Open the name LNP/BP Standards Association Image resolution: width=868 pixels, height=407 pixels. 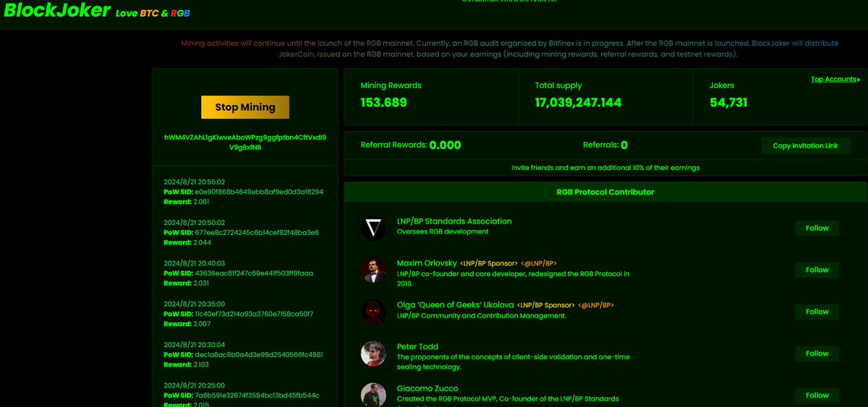[454, 221]
